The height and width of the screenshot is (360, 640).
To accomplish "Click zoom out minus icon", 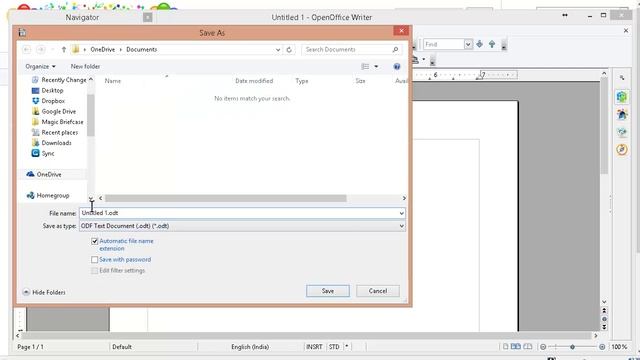I will pyautogui.click(x=543, y=347).
